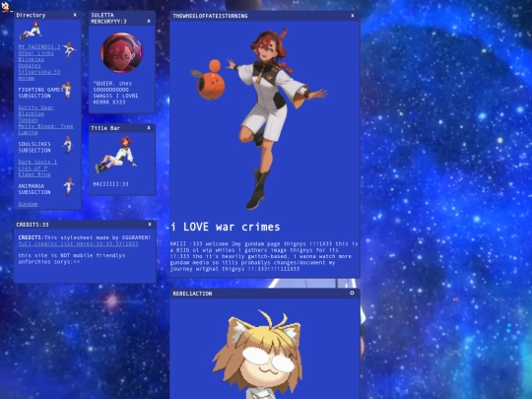
Task: Close the SULETTA MERCURYYY:3 window
Action: point(149,21)
